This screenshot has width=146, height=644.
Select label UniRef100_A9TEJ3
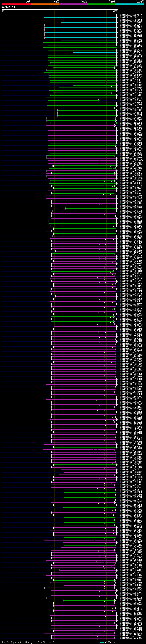[x=131, y=48]
